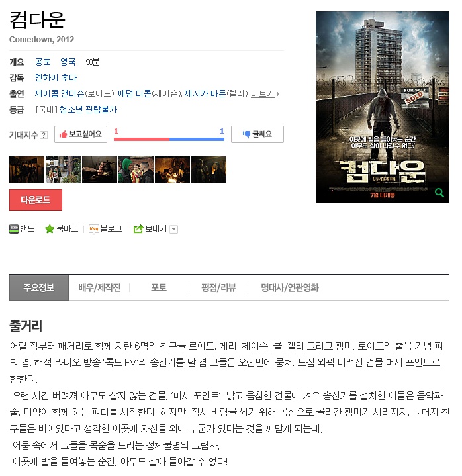Share to 블로그 via its blog icon
Viewport: 462px width, 476px height.
point(94,229)
